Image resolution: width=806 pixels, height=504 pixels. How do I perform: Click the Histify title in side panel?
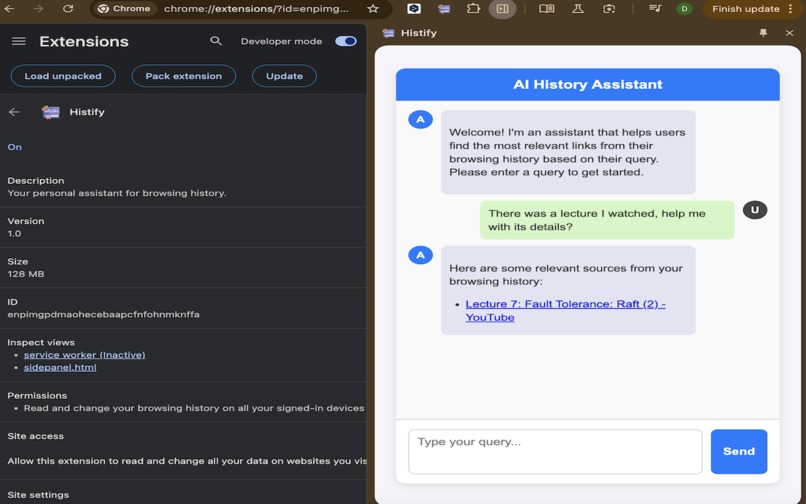418,33
